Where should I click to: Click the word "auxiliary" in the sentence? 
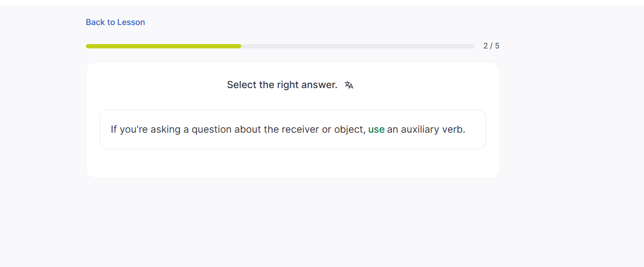[x=420, y=129]
